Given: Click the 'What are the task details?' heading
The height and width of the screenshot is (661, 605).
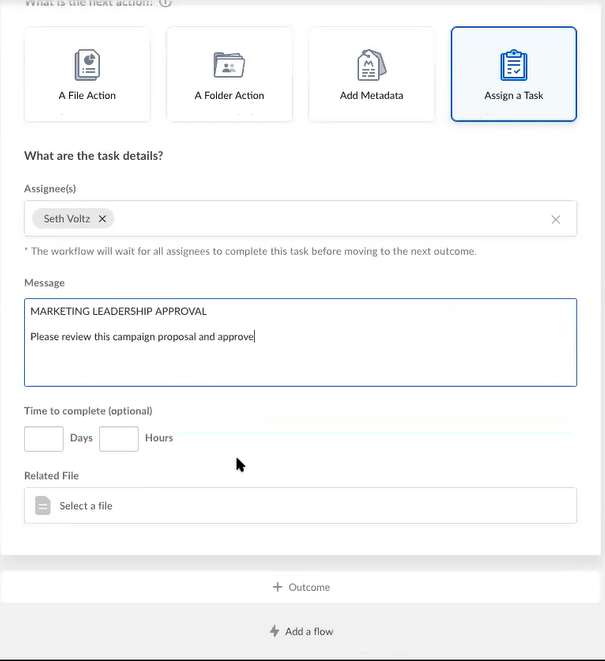Looking at the screenshot, I should point(94,156).
